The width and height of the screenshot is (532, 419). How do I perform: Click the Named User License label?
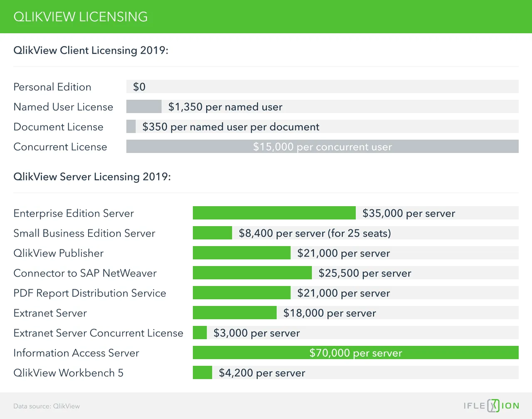tap(63, 107)
